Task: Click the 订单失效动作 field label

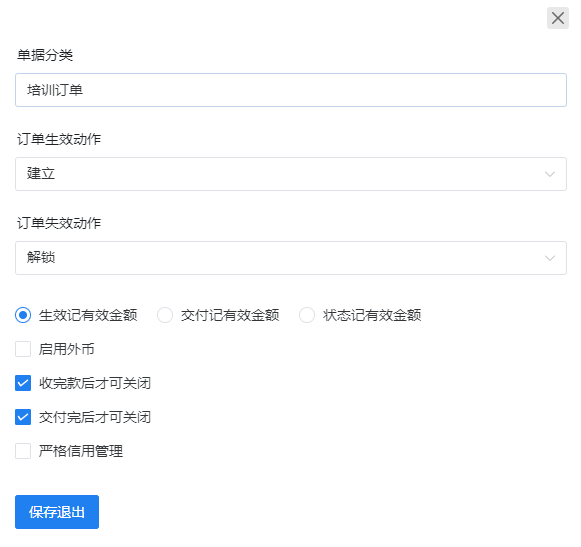Action: point(59,223)
